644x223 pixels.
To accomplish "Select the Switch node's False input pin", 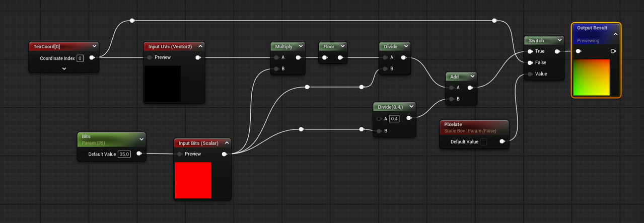I will tap(530, 62).
